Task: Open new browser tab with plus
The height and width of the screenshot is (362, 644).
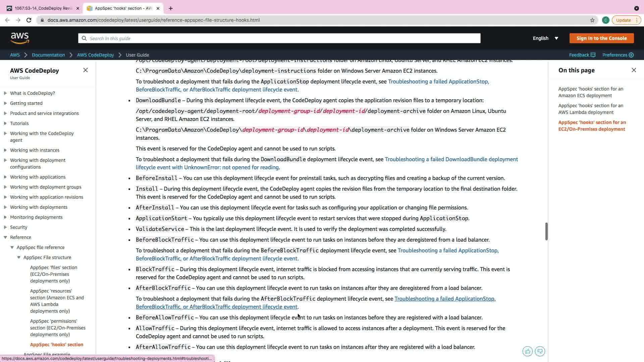Action: tap(171, 8)
